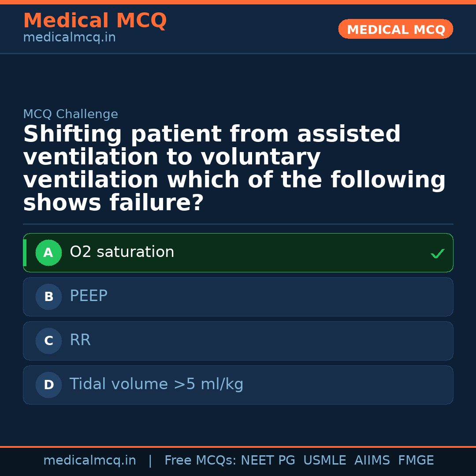Click the "Free MCQs:" footer label
This screenshot has height=476, width=476.
point(201,461)
